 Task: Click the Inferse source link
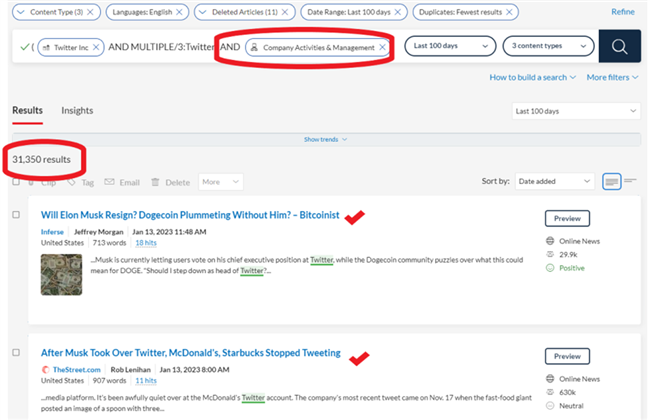pyautogui.click(x=52, y=232)
